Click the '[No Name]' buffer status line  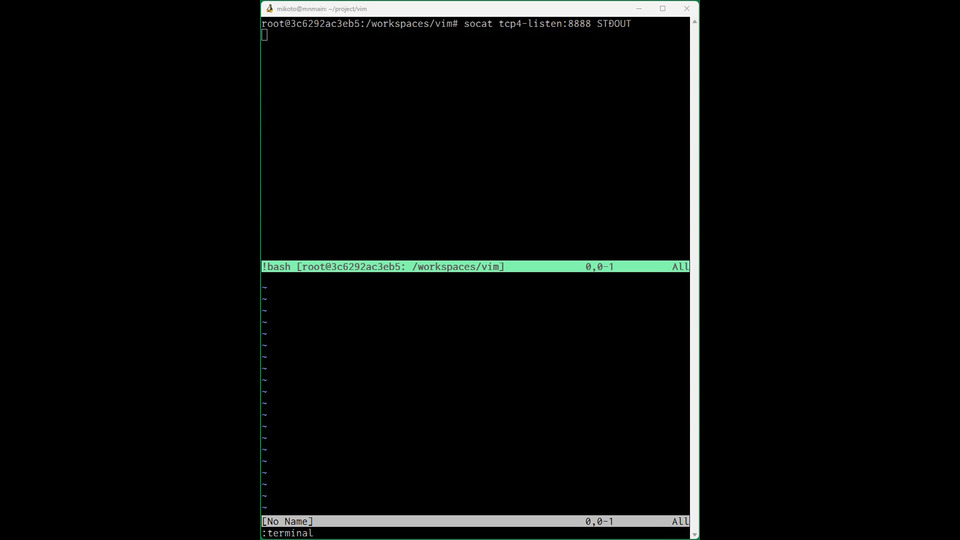475,521
